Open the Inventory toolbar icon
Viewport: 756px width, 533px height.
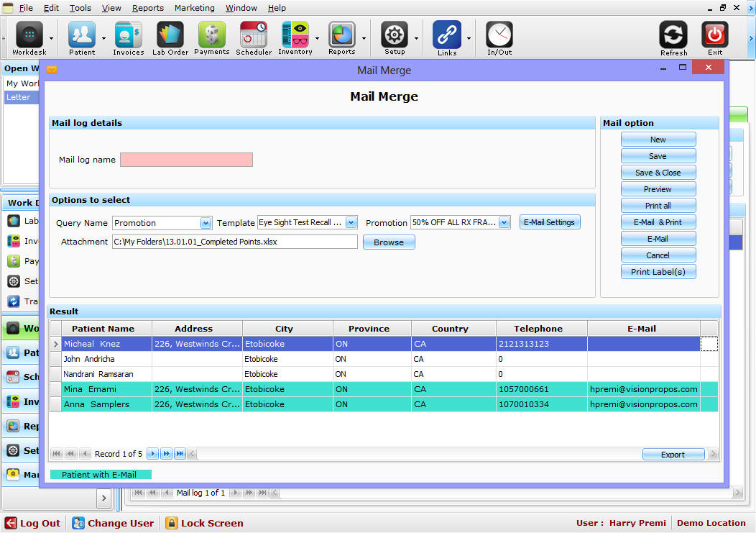click(295, 36)
